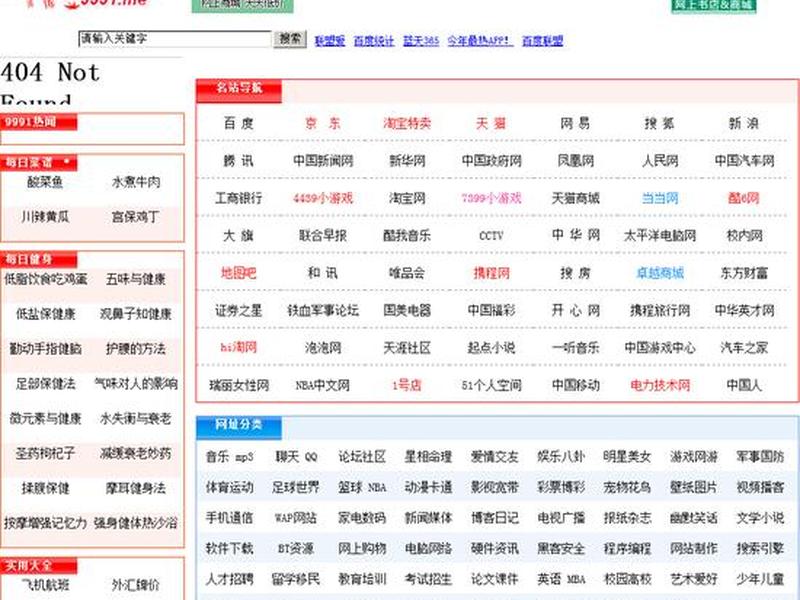
Task: Open the 中国新闻网 link
Action: [323, 161]
